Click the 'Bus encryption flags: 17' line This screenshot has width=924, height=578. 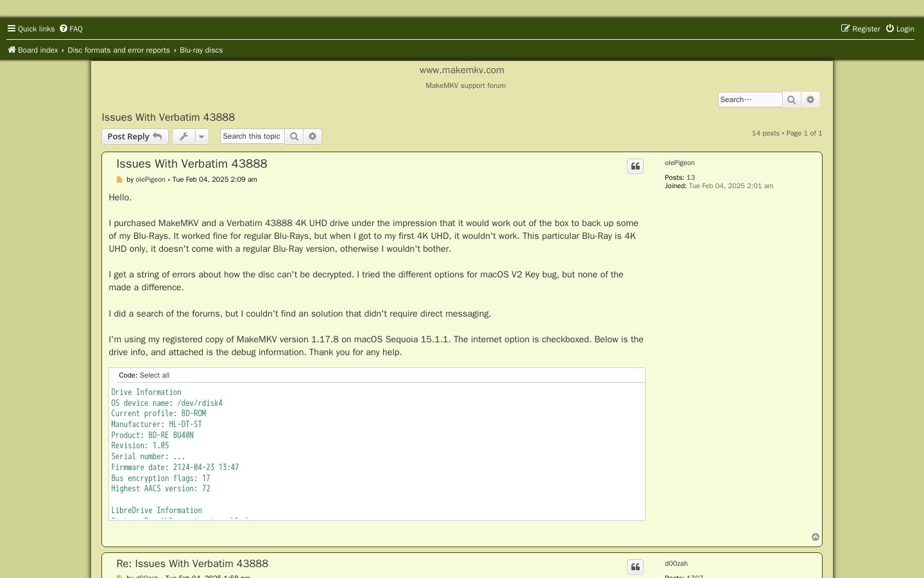click(160, 478)
